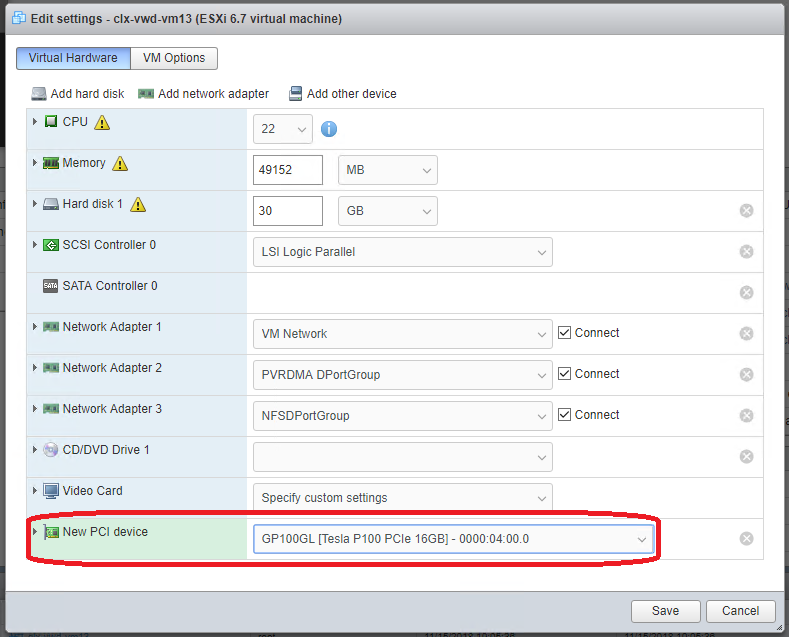This screenshot has height=637, width=789.
Task: Click the CPU chip icon
Action: coord(51,122)
